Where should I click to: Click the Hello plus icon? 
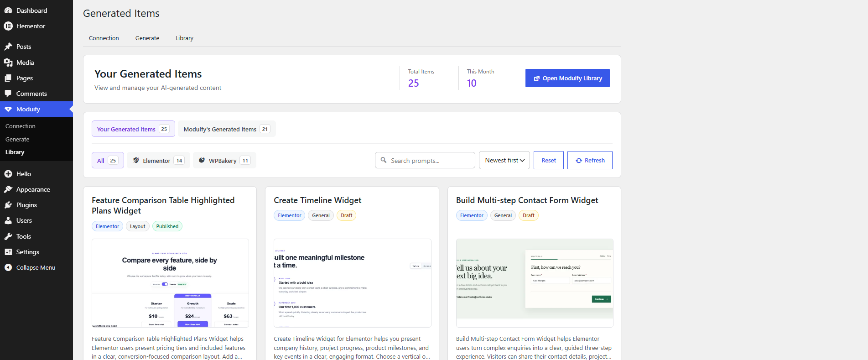[8, 174]
